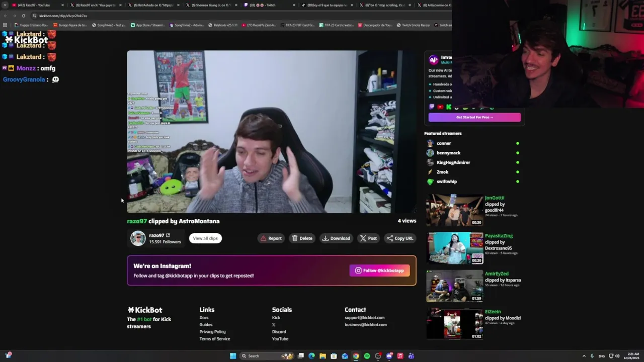Viewport: 644px width, 362px height.
Task: Click the business@kickbot.com email link
Action: pyautogui.click(x=366, y=325)
